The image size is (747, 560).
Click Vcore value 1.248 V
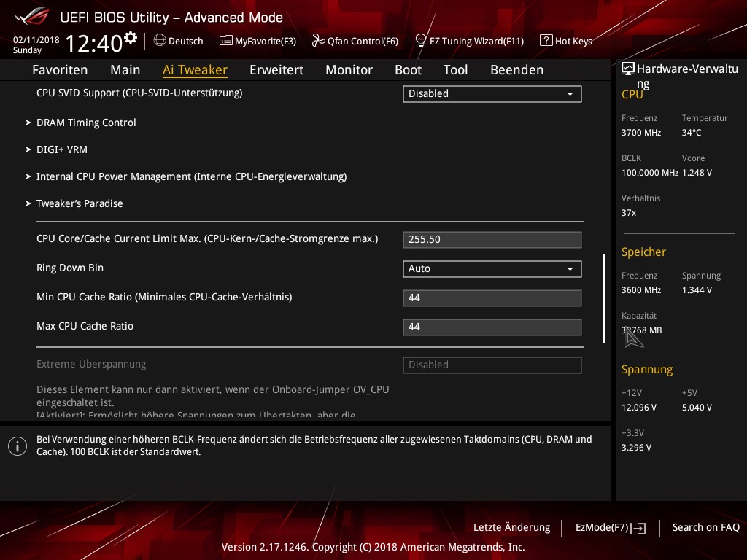click(x=697, y=173)
